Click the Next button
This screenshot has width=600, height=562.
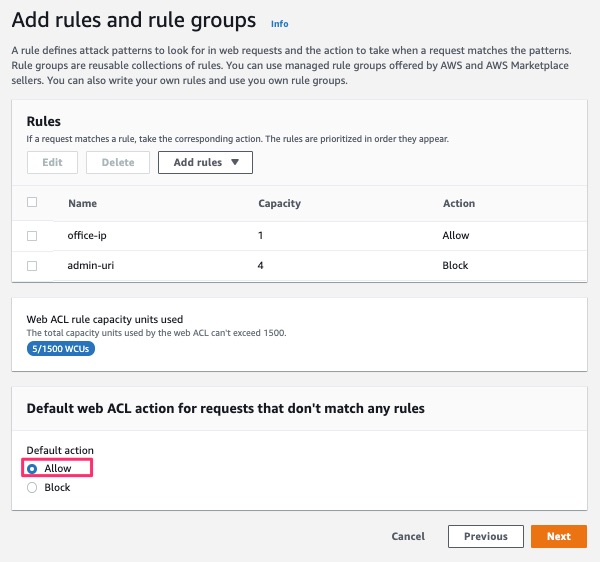tap(559, 536)
